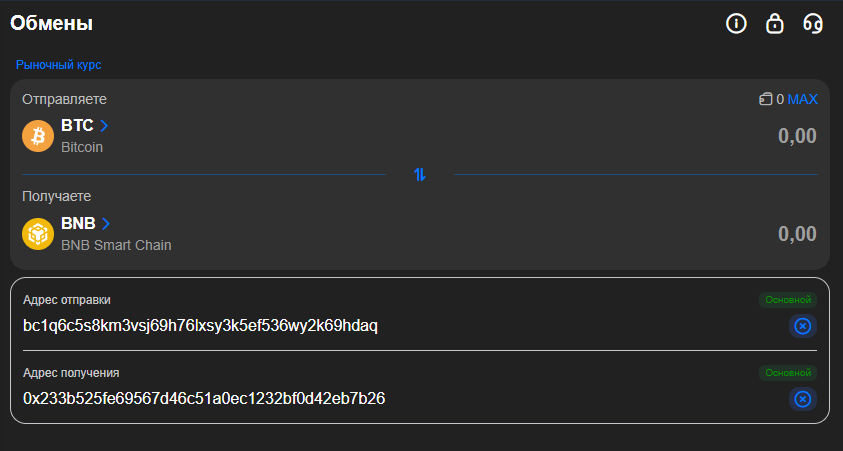Expand the BTC currency selector chevron
This screenshot has width=843, height=451.
[x=104, y=126]
